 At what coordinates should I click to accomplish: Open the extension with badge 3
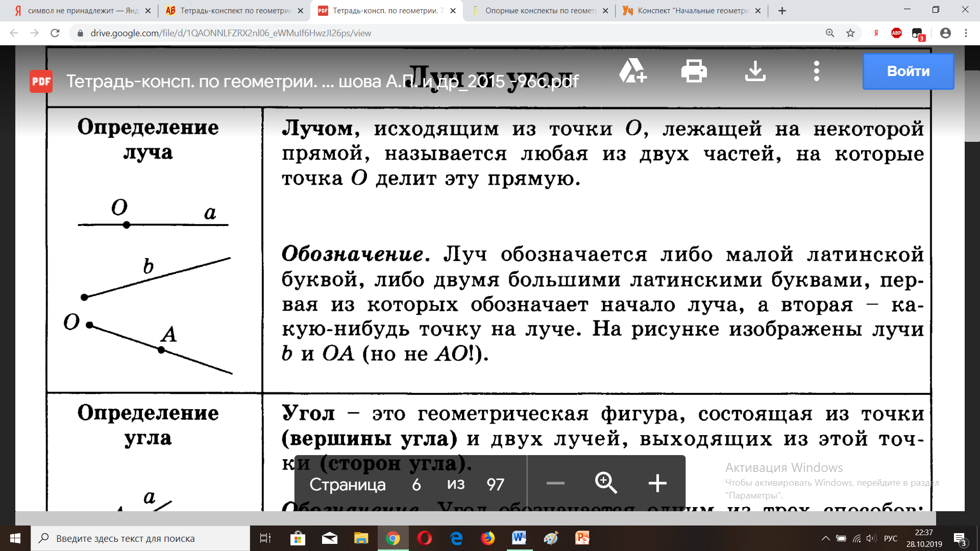(x=918, y=34)
